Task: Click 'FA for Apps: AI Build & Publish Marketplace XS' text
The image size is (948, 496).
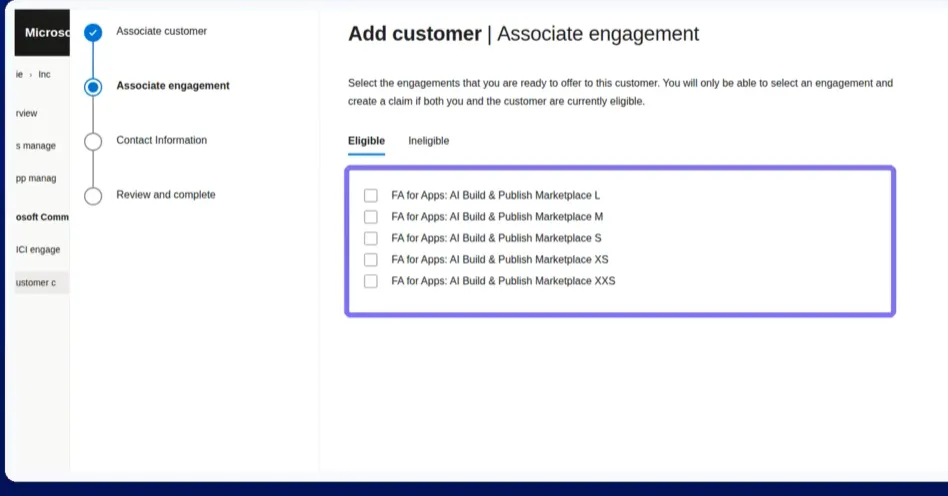Action: click(x=500, y=259)
